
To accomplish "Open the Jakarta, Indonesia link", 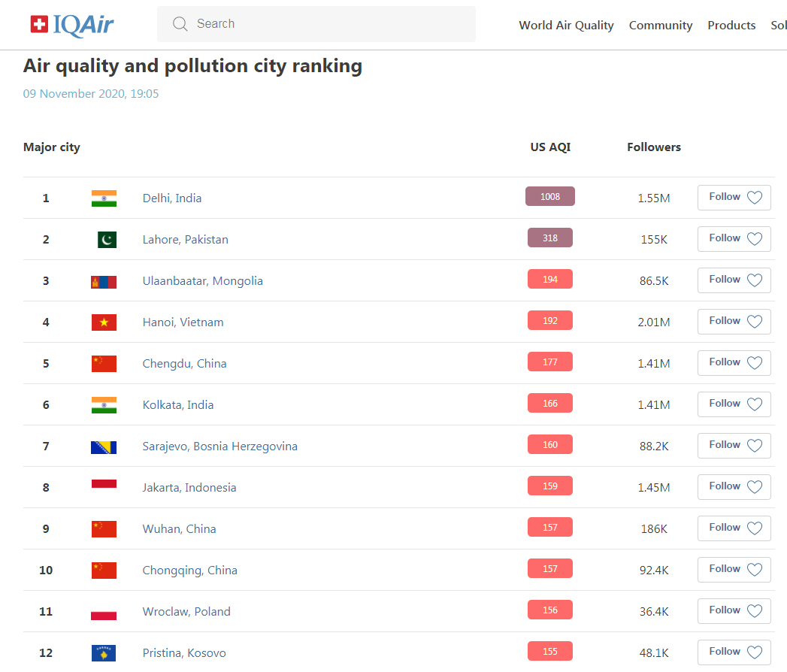I will (189, 488).
